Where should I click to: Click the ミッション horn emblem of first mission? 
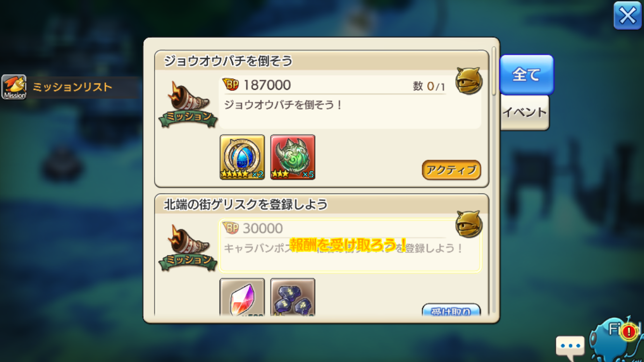pyautogui.click(x=188, y=105)
